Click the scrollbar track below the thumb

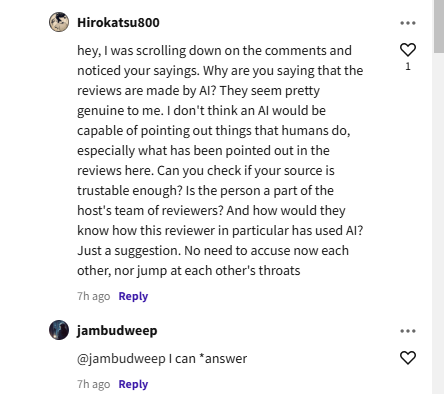pyautogui.click(x=439, y=223)
